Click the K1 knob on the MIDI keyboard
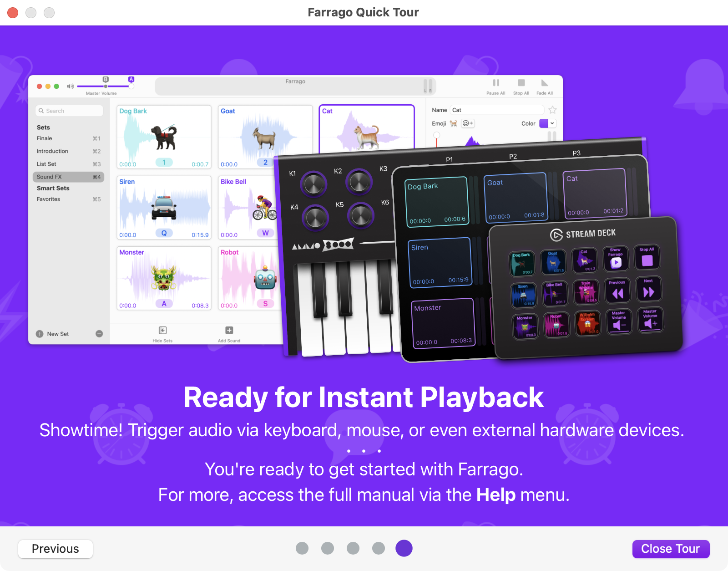Screen dimensions: 728x571 point(313,184)
